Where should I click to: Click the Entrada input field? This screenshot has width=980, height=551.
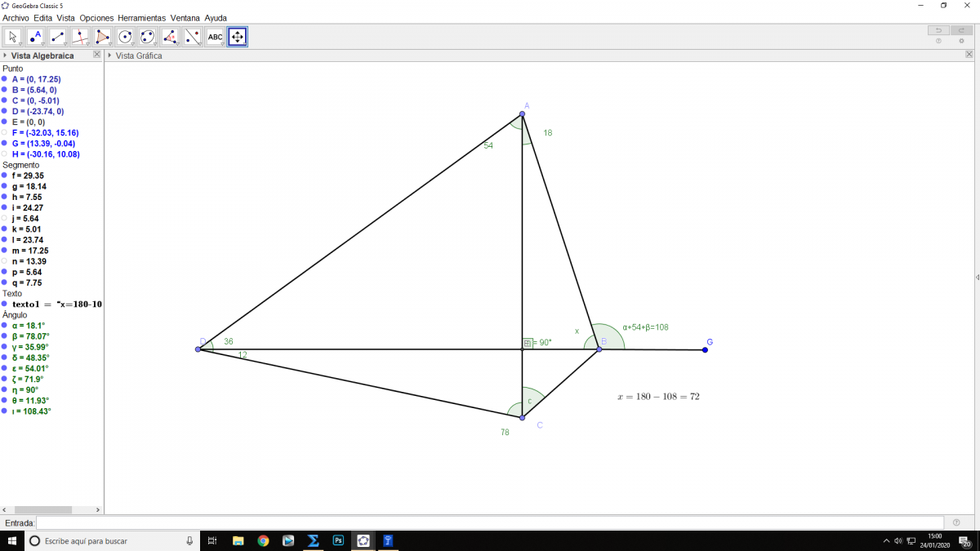(490, 522)
